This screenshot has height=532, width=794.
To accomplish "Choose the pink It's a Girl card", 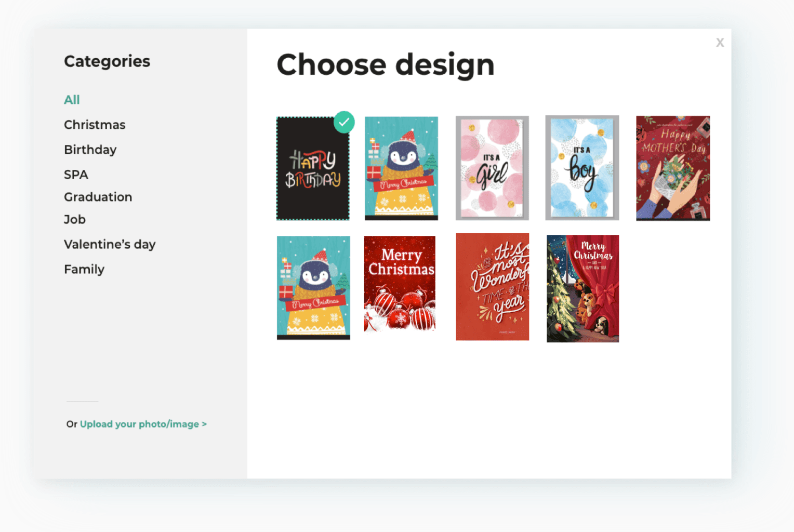I will (492, 168).
